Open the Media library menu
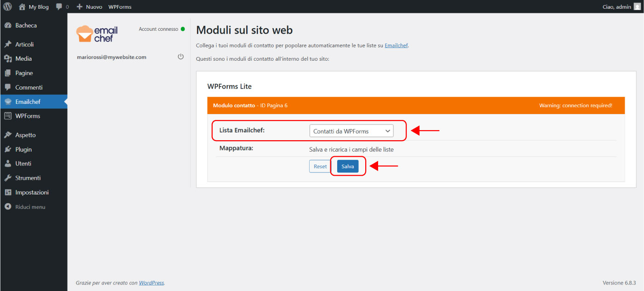This screenshot has width=644, height=291. click(x=23, y=59)
